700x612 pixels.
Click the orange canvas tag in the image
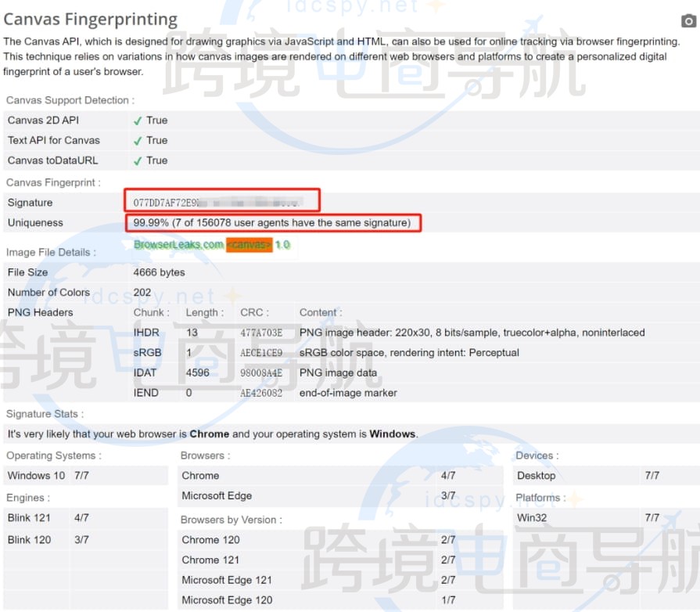point(249,245)
